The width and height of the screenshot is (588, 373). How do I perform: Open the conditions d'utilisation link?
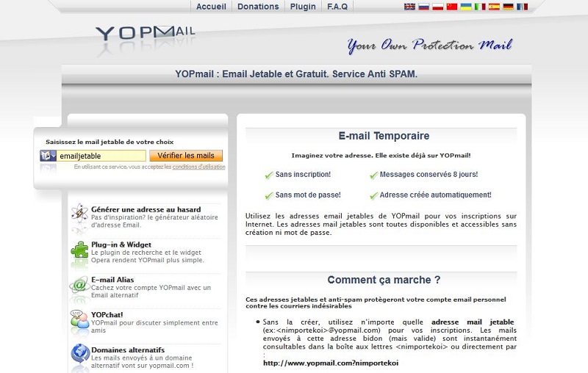(x=198, y=167)
